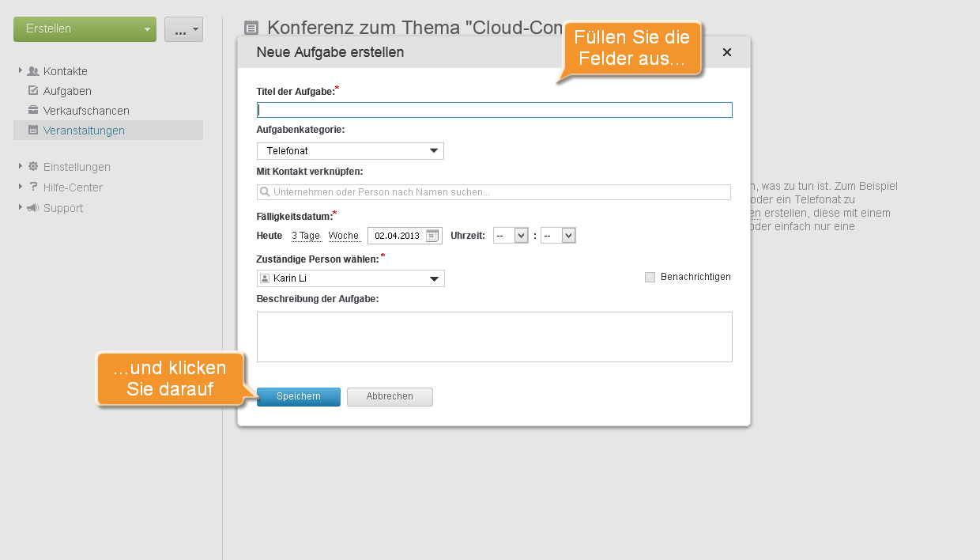Click the Kontakte people icon

pyautogui.click(x=33, y=71)
